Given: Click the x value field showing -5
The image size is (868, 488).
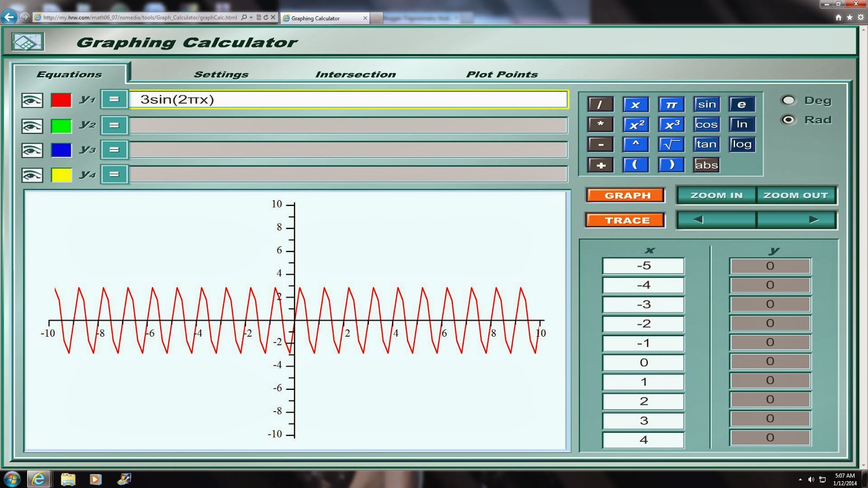Looking at the screenshot, I should (643, 266).
